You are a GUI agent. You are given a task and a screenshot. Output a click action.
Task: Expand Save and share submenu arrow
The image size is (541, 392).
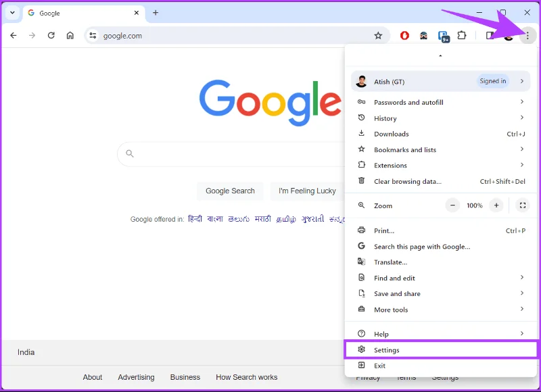pyautogui.click(x=521, y=293)
